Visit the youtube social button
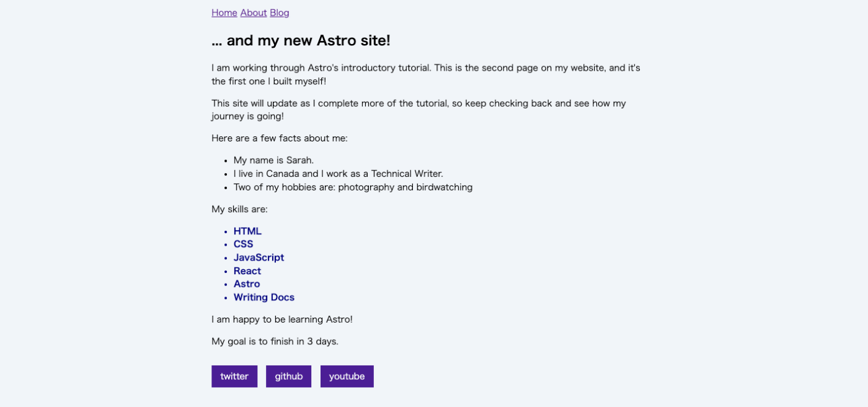868x407 pixels. coord(347,376)
